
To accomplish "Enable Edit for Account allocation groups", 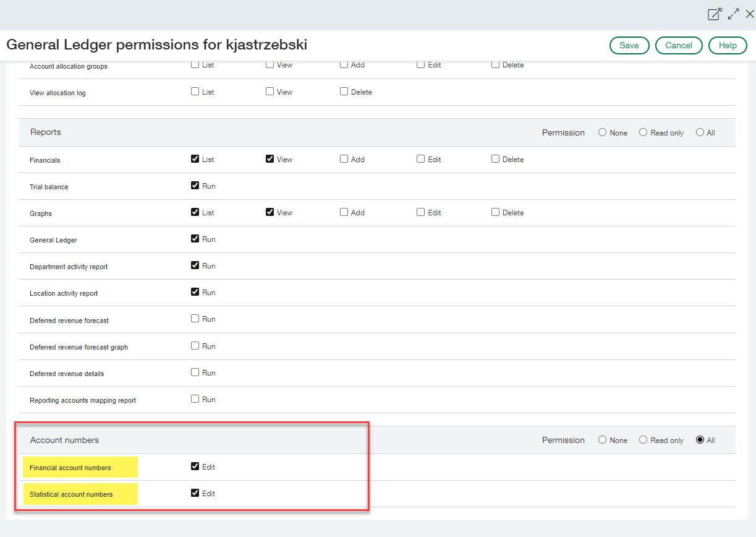I will point(420,64).
